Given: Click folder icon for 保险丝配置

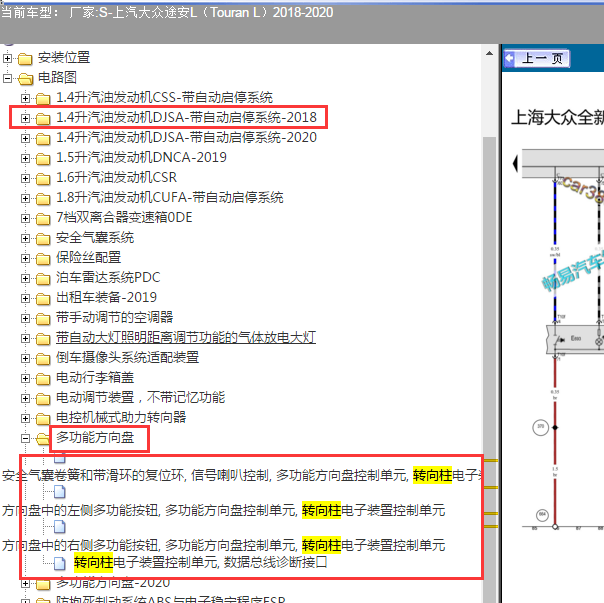Looking at the screenshot, I should tap(43, 259).
